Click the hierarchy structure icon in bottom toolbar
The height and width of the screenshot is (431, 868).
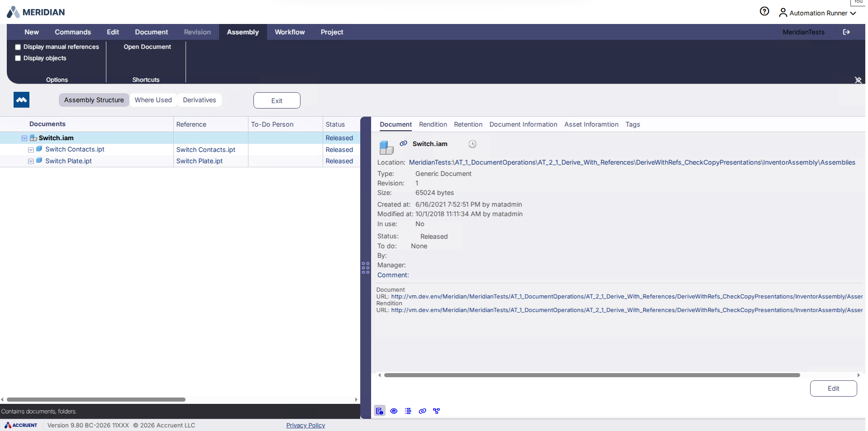point(436,411)
